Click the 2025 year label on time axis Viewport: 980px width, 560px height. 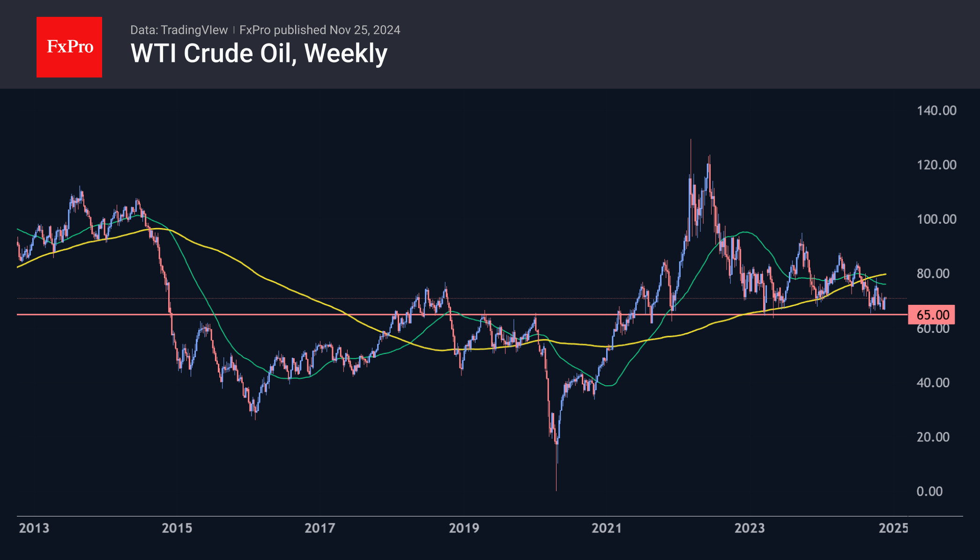[x=893, y=528]
